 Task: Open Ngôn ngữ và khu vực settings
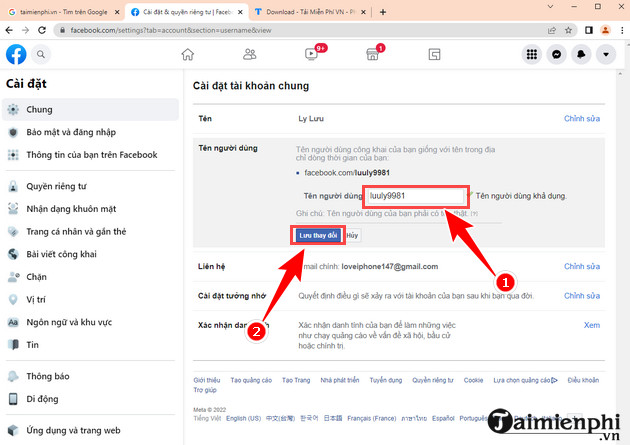click(90, 322)
